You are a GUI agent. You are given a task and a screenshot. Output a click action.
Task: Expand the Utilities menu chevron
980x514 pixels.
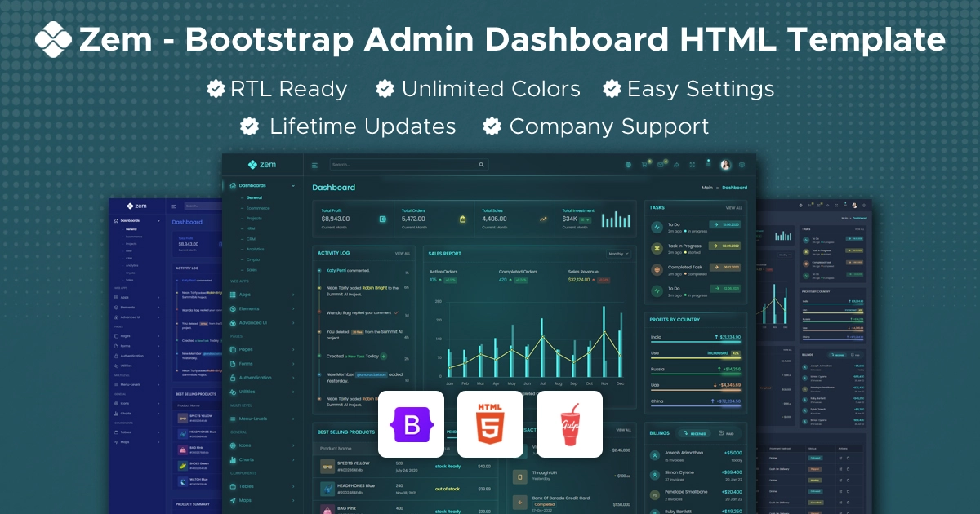[x=293, y=392]
